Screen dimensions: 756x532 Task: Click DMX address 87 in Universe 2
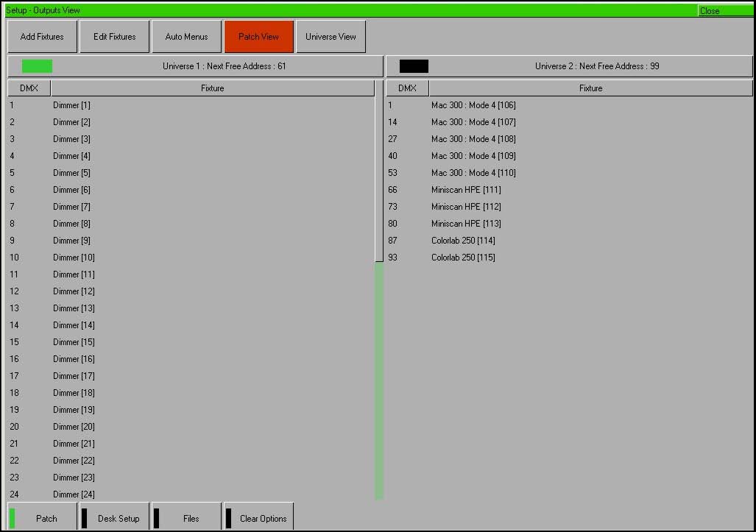pyautogui.click(x=392, y=240)
